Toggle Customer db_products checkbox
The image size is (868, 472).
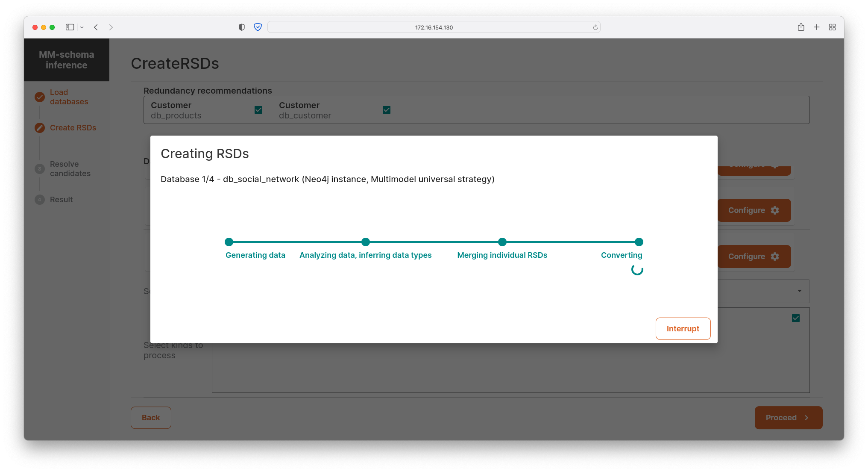click(x=259, y=110)
